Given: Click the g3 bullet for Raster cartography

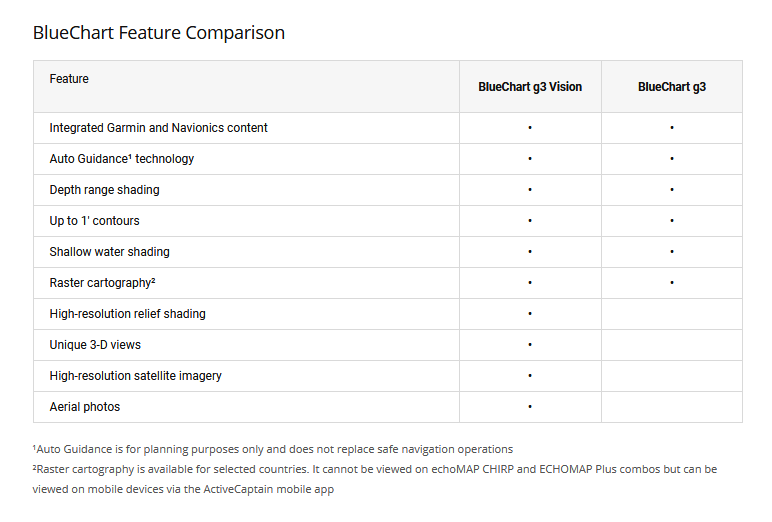Looking at the screenshot, I should [672, 283].
